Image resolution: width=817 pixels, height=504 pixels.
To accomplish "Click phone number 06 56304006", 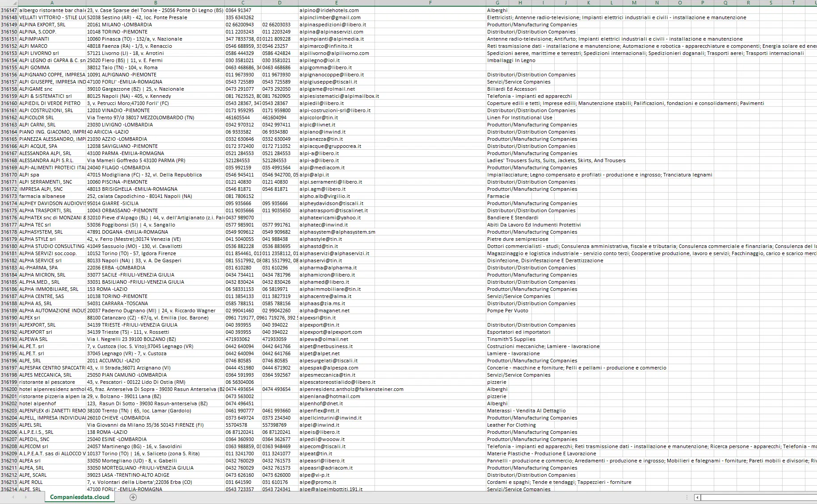I will pos(243,382).
